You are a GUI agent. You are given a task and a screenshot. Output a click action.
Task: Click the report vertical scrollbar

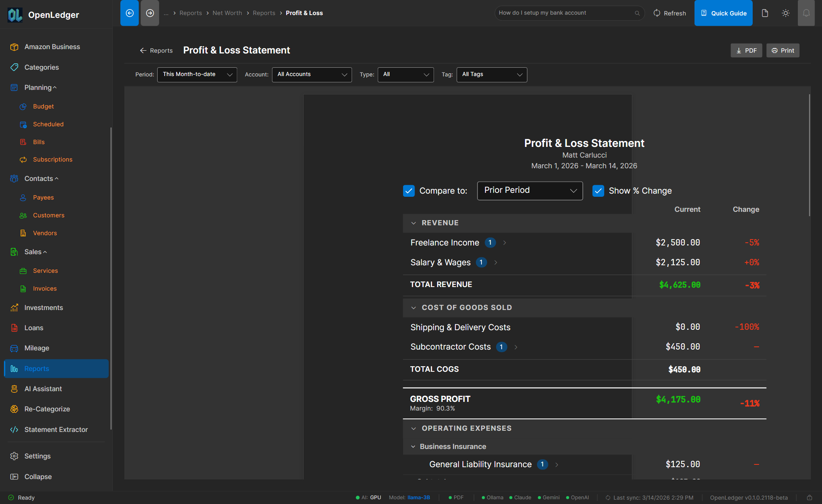pyautogui.click(x=809, y=154)
